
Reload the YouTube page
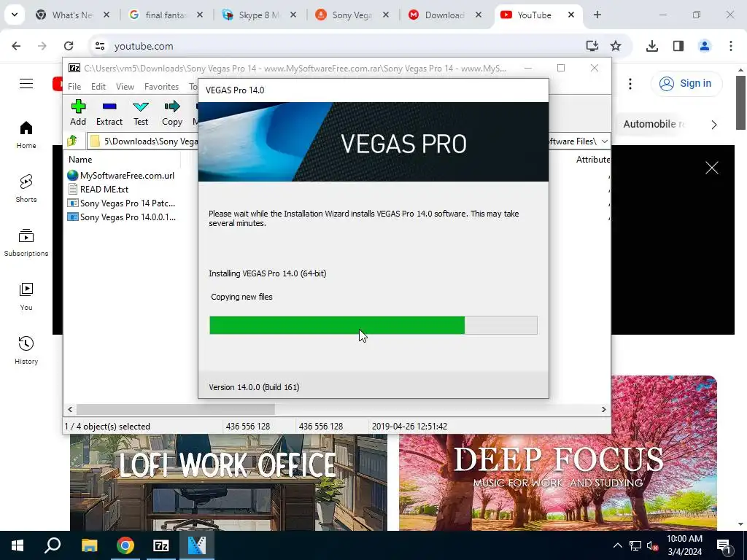point(69,46)
